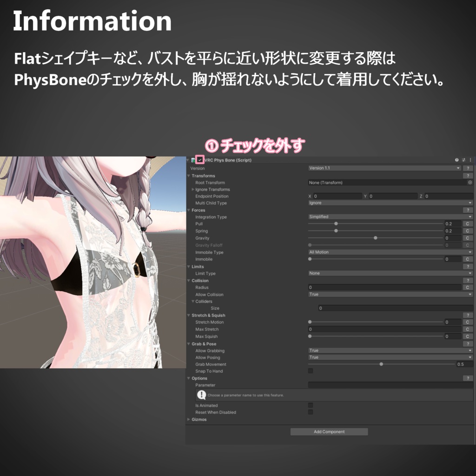
Task: Open the component presets icon
Action: coord(463,160)
